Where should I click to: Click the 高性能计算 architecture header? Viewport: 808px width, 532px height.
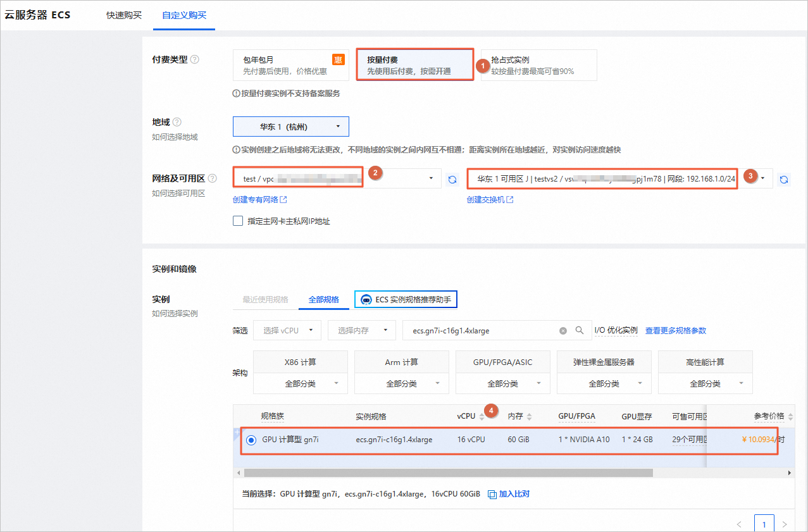point(705,362)
